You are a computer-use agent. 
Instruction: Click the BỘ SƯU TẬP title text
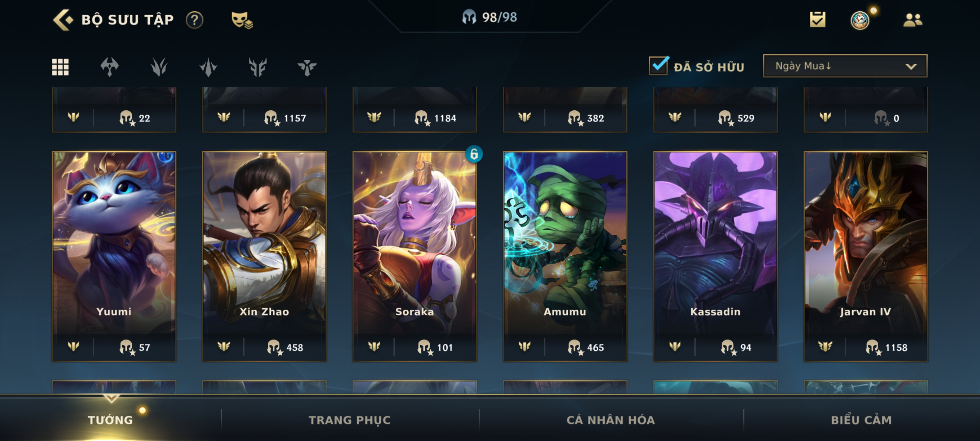(x=127, y=20)
